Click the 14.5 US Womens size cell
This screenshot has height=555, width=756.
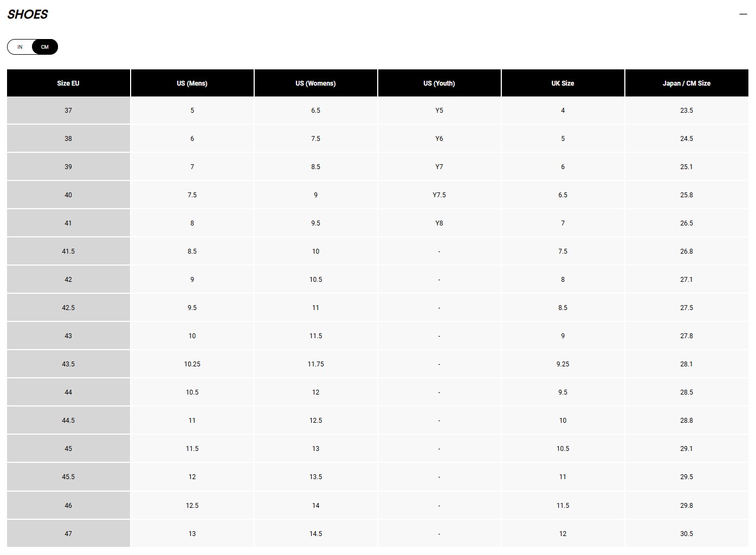click(315, 533)
